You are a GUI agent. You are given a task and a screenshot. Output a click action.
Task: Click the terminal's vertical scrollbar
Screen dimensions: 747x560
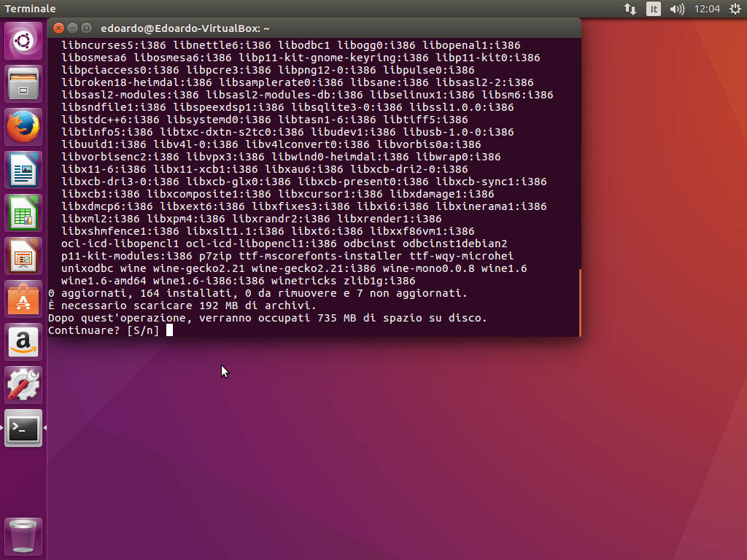[580, 302]
